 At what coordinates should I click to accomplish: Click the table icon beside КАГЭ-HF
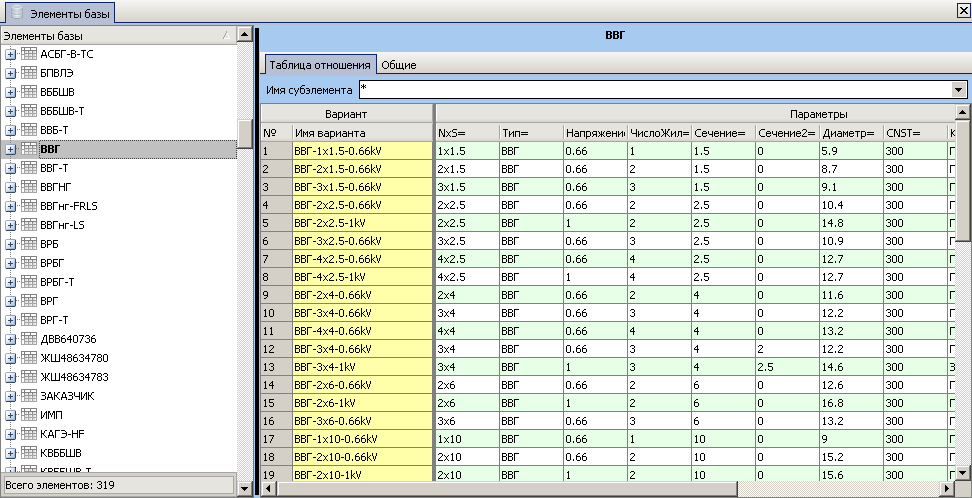click(x=28, y=434)
